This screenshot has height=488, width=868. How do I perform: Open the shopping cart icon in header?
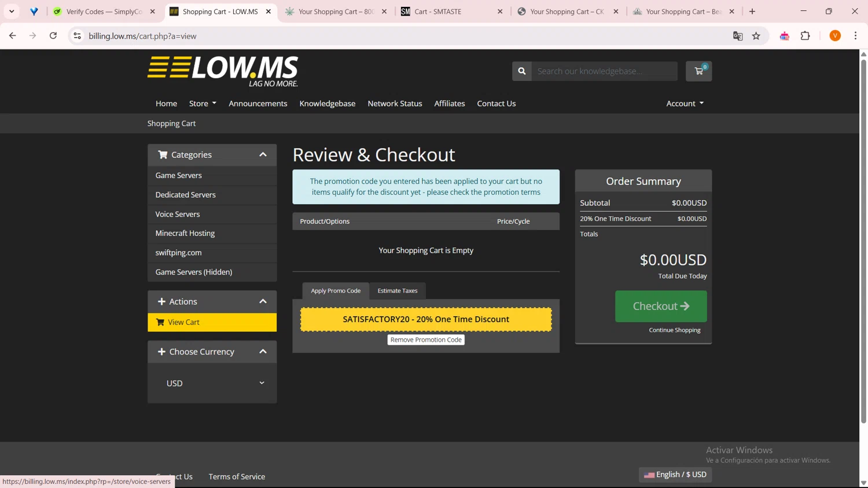[x=698, y=71]
